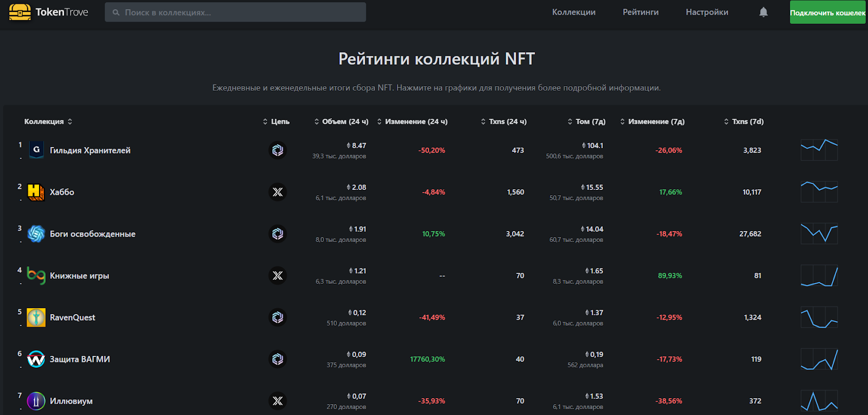Sort by Объем (24 ч) column
Viewport: 868px width, 415px height.
[x=341, y=122]
